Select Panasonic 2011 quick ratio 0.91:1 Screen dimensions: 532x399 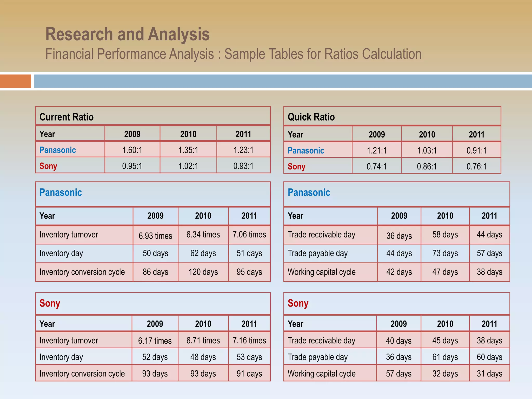click(x=476, y=150)
